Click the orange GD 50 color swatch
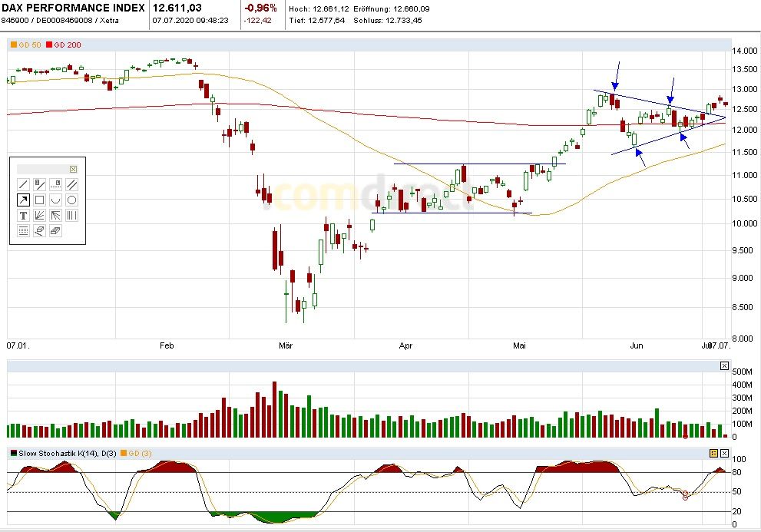This screenshot has height=532, width=761. pyautogui.click(x=13, y=45)
